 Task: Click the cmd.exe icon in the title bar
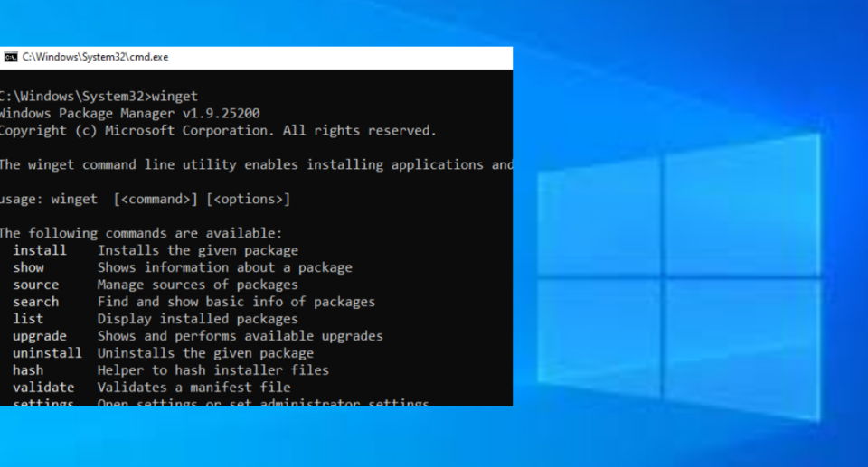click(x=11, y=57)
